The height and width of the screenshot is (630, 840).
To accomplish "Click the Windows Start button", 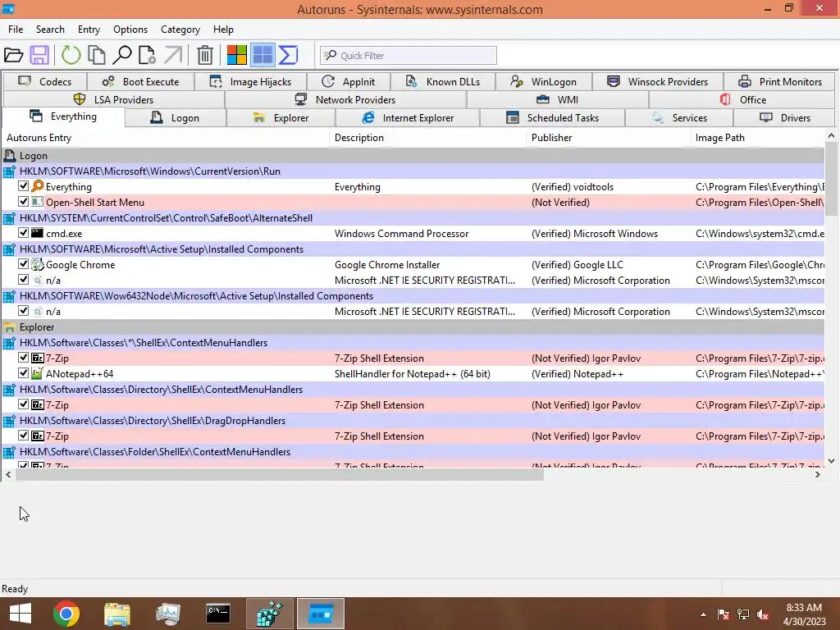I will (x=21, y=614).
